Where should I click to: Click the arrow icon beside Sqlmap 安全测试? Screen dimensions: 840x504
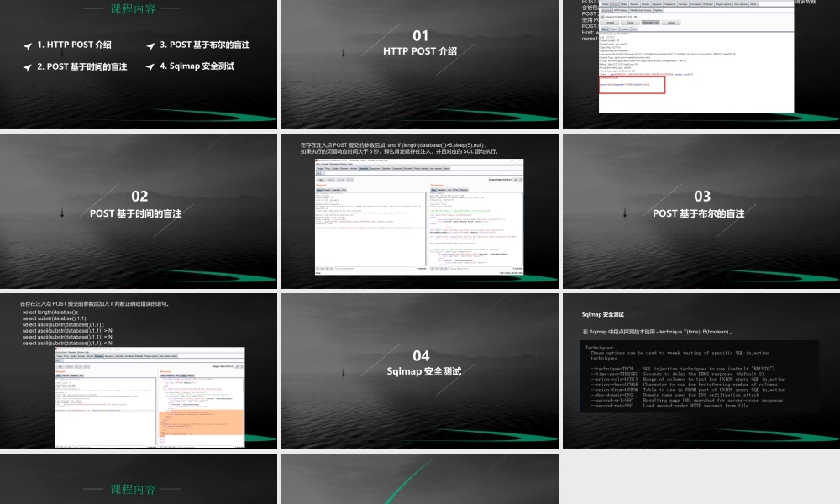pos(150,66)
